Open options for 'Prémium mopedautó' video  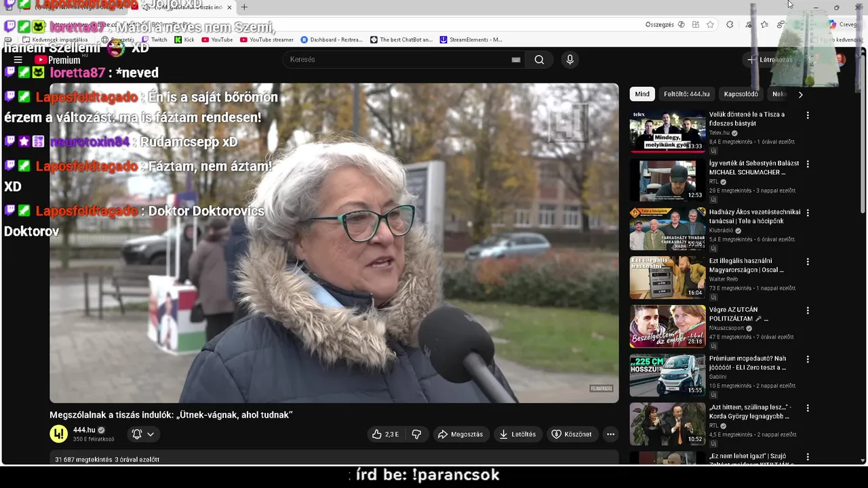pos(808,359)
